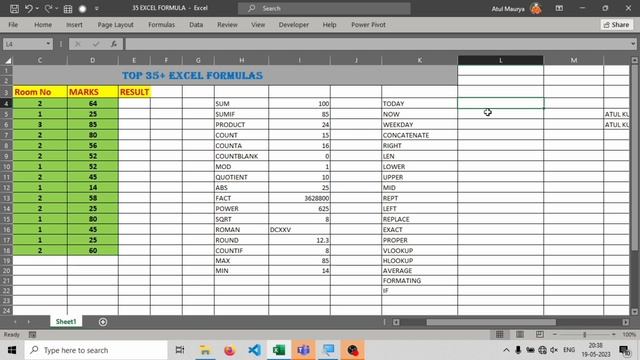This screenshot has height=360, width=640.
Task: Open Customize Quick Access Toolbar dropdown
Action: pos(97,9)
